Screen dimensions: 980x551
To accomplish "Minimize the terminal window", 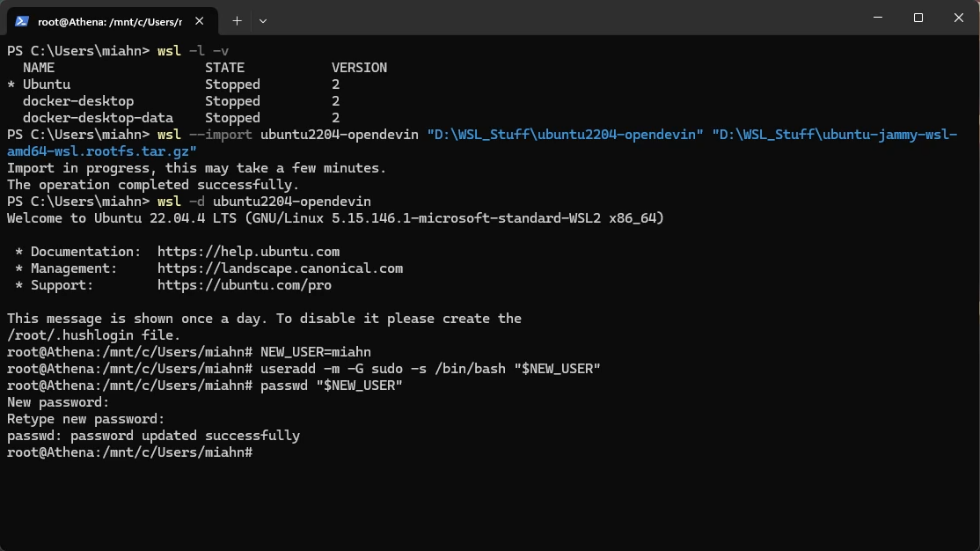I will 878,18.
